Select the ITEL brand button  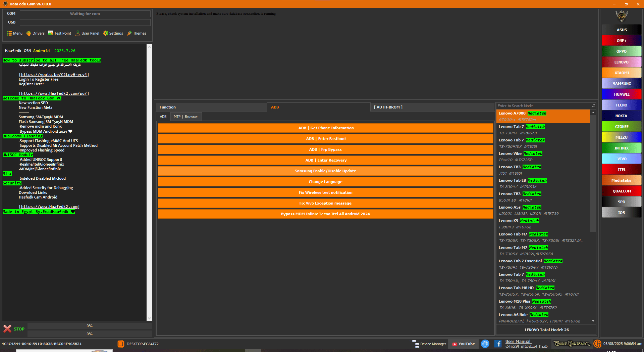click(x=622, y=170)
